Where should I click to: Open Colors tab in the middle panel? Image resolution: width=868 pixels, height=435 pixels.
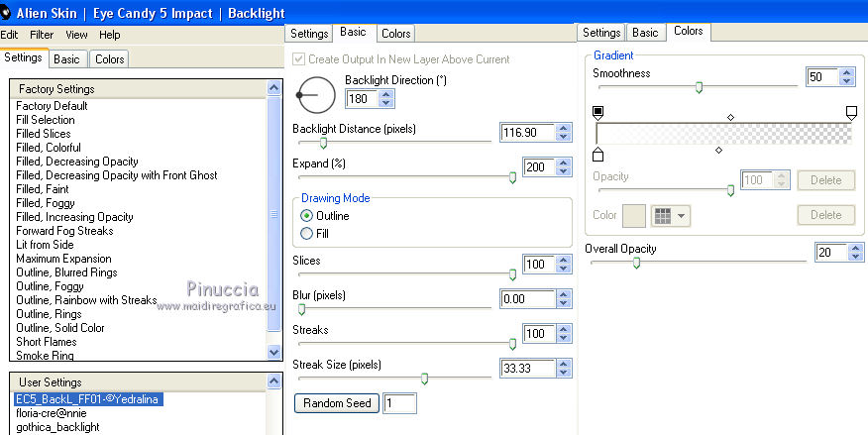coord(395,34)
